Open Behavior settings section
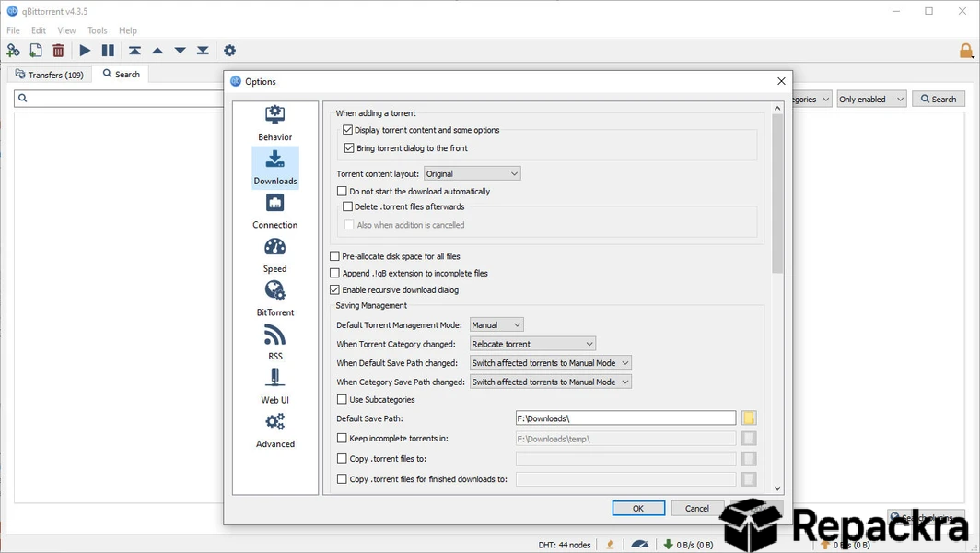Image resolution: width=980 pixels, height=553 pixels. coord(275,124)
